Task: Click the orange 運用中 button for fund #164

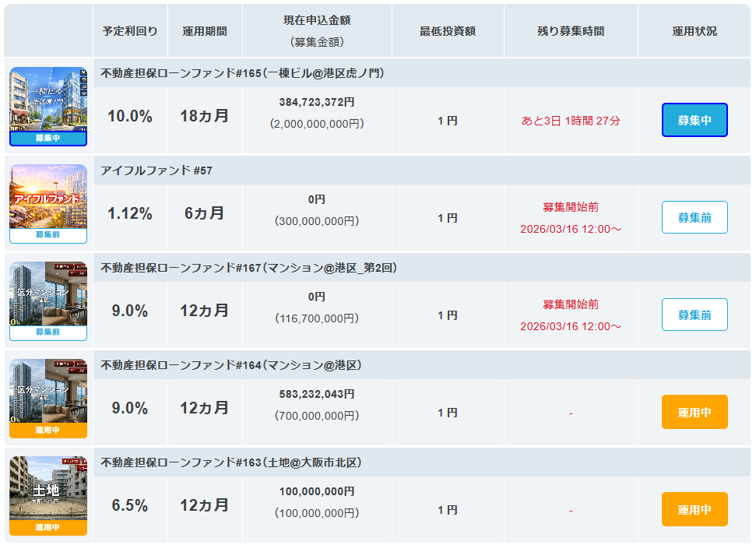Action: [694, 412]
